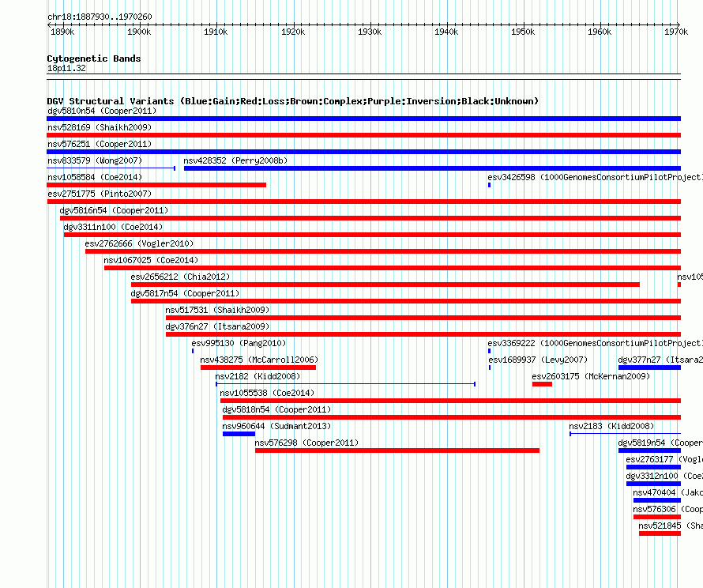The height and width of the screenshot is (588, 703).
Task: Select the red bar under nsv1058584
Action: (156, 185)
